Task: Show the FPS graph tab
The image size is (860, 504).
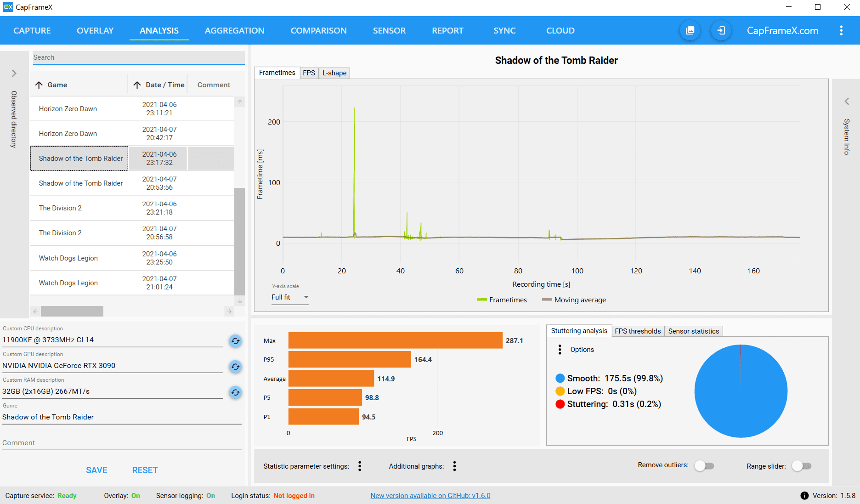Action: [x=309, y=73]
